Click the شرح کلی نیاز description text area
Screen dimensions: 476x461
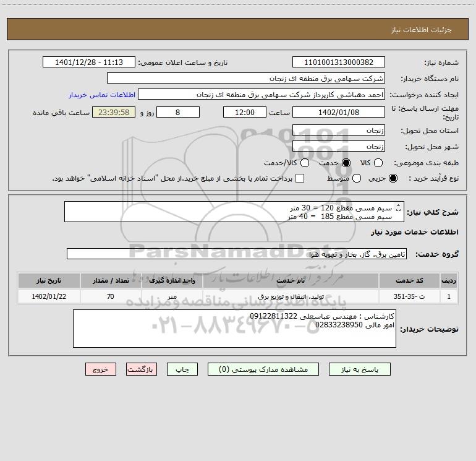(234, 212)
